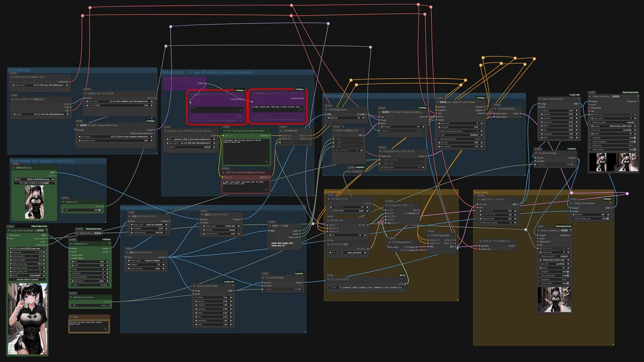Image resolution: width=644 pixels, height=362 pixels.
Task: Click the upload-file button under Load Image
Action: click(x=35, y=183)
